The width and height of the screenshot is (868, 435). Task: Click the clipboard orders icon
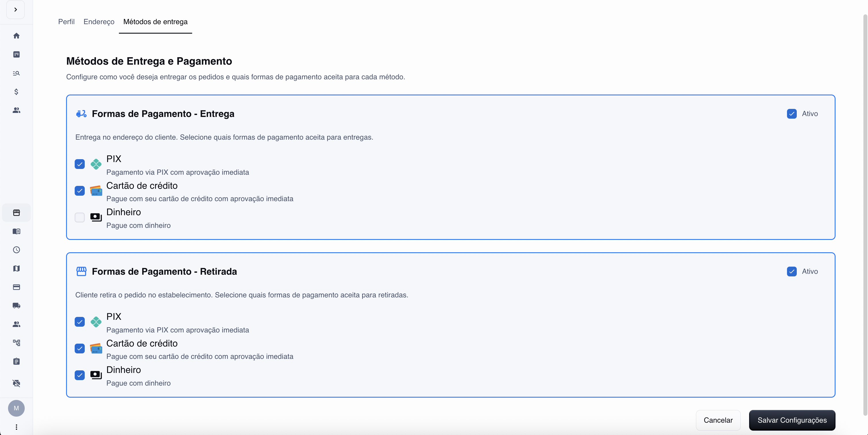click(x=16, y=361)
